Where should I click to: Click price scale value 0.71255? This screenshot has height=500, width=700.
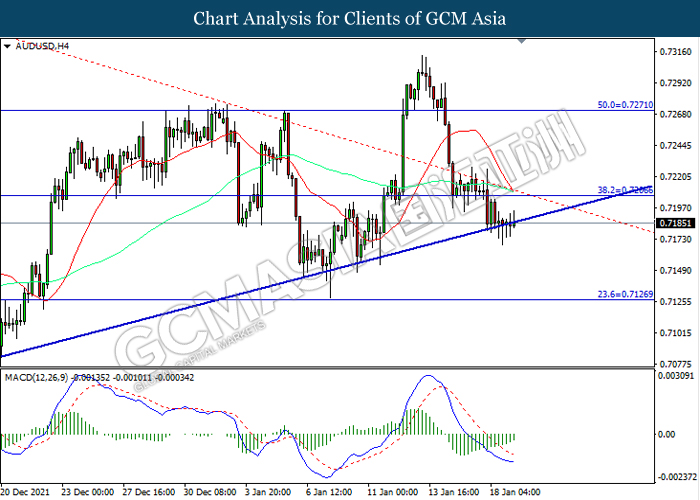(675, 302)
